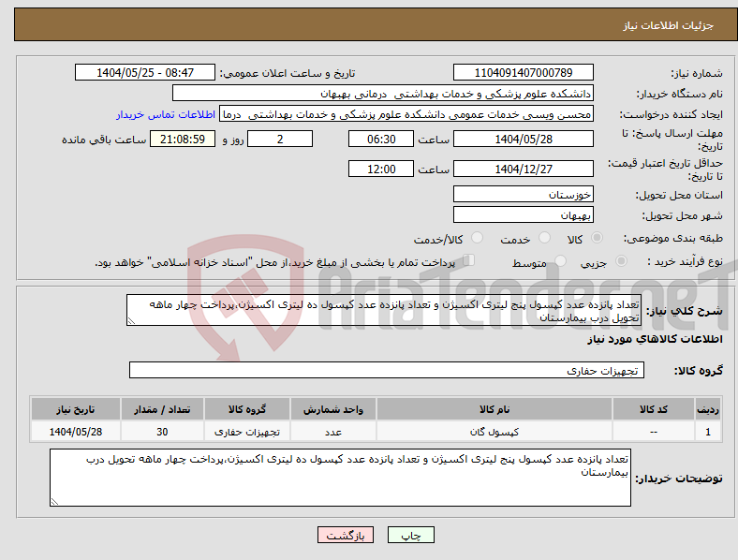Click the نوع فرآیند خرید label
Image resolution: width=738 pixels, height=560 pixels.
coord(685,261)
